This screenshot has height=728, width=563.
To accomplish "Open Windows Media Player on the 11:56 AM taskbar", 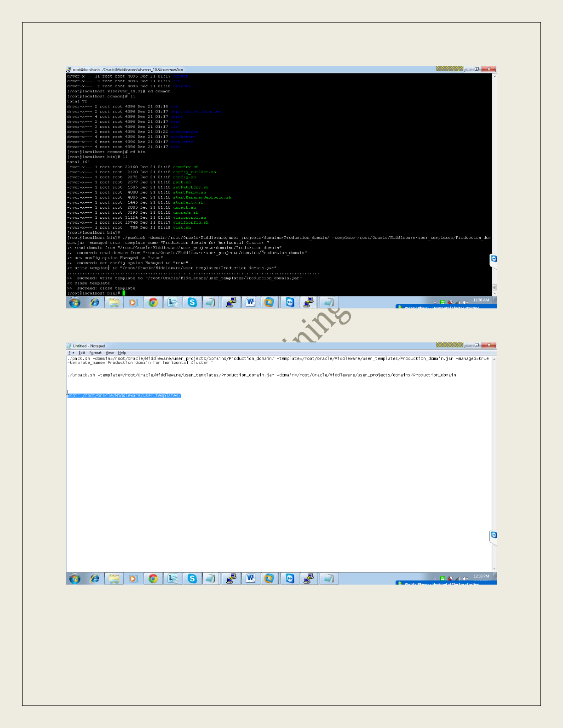I will coord(133,302).
